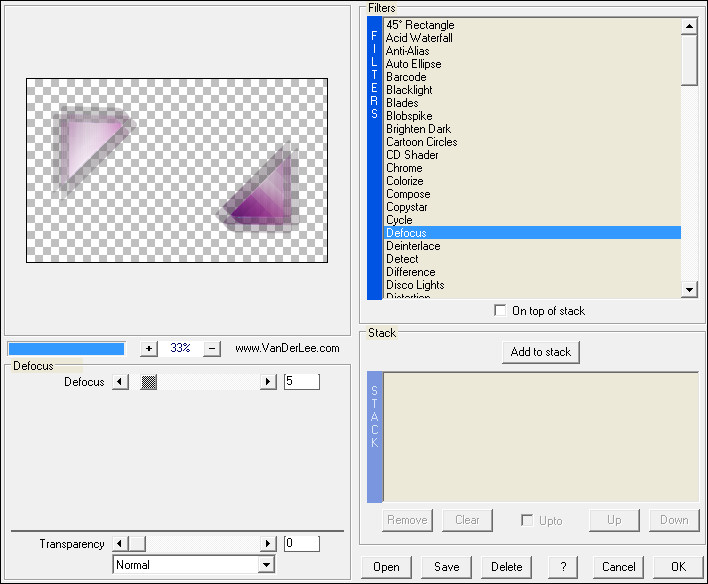Screen dimensions: 708x584
Task: Click the Transparency slider right arrow
Action: click(268, 544)
